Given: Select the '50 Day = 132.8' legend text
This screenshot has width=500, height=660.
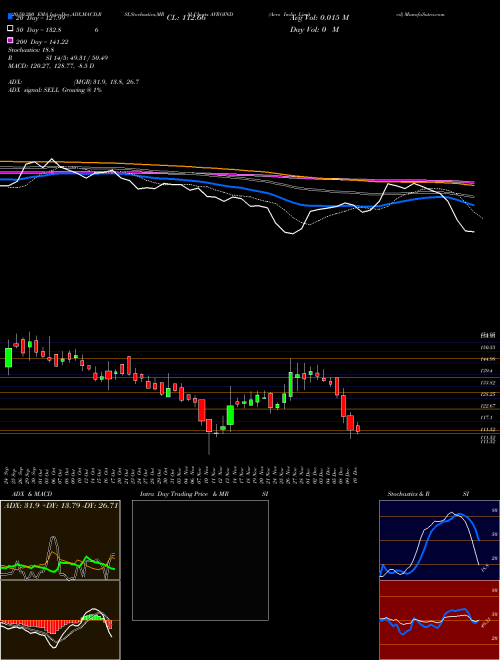Looking at the screenshot, I should 39,30.
